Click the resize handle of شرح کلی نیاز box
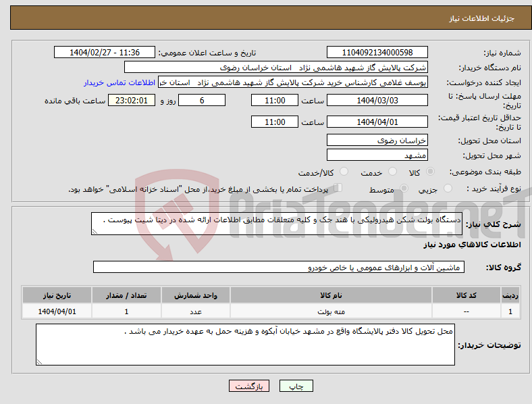This screenshot has height=404, width=532. point(95,232)
